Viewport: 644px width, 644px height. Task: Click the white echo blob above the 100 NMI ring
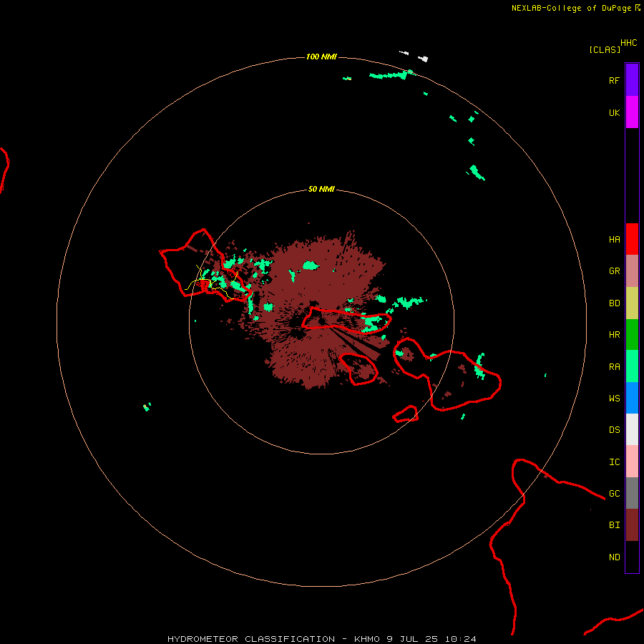(423, 59)
